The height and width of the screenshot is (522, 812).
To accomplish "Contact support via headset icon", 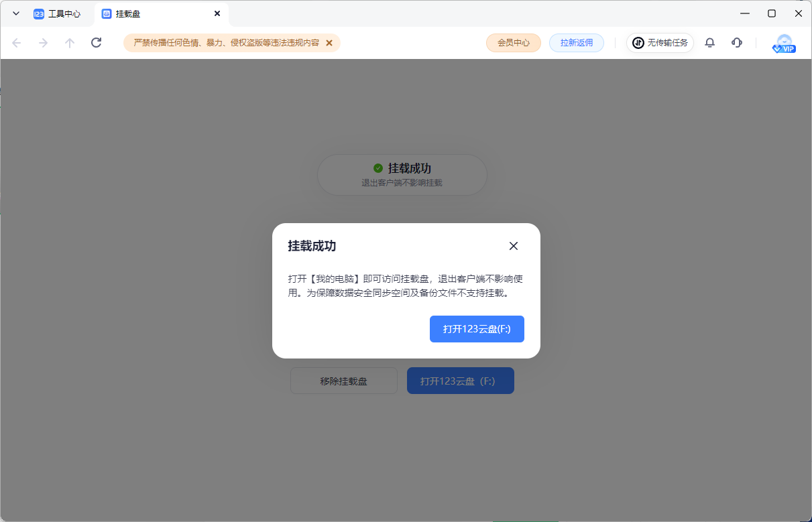I will coord(737,43).
